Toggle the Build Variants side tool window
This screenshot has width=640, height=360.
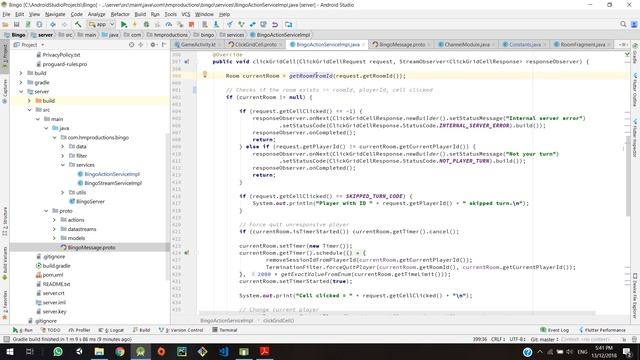(4, 263)
